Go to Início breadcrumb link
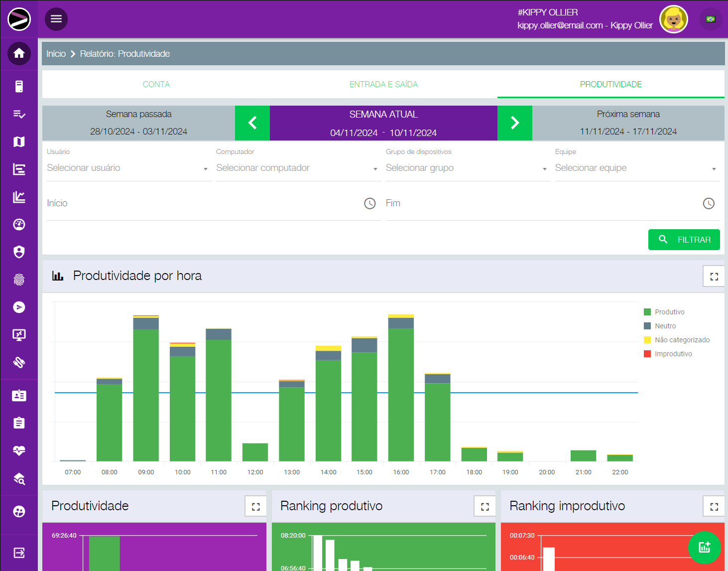The width and height of the screenshot is (728, 571). (56, 54)
